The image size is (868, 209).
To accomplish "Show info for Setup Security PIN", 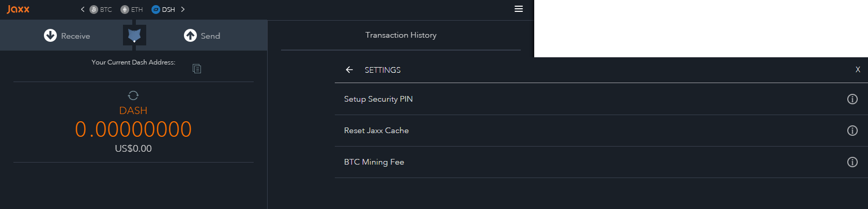I will coord(853,99).
